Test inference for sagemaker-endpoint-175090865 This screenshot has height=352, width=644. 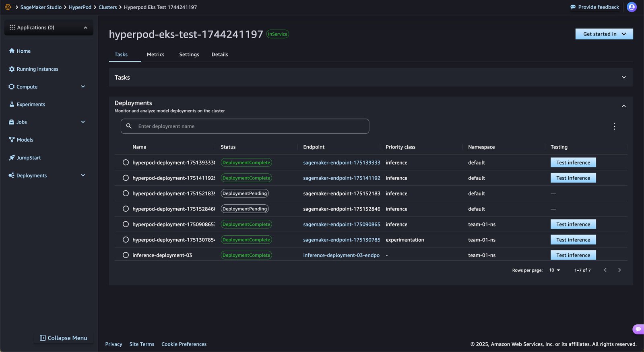pos(573,224)
